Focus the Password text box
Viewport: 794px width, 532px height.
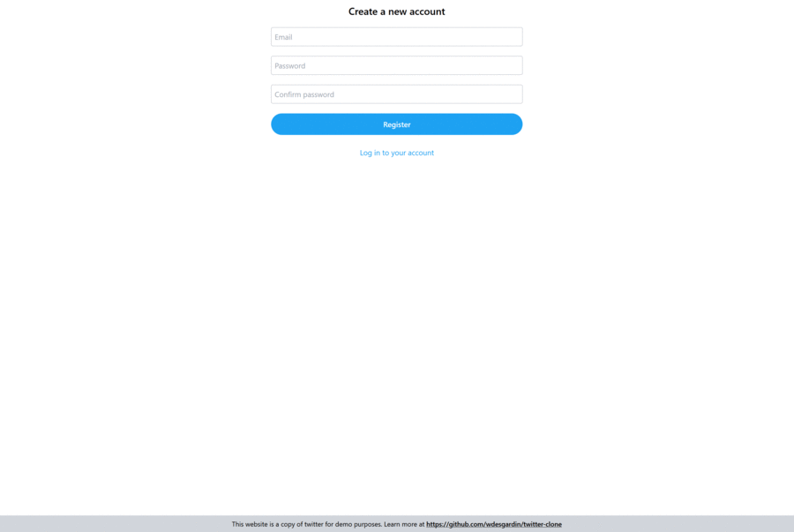click(396, 66)
